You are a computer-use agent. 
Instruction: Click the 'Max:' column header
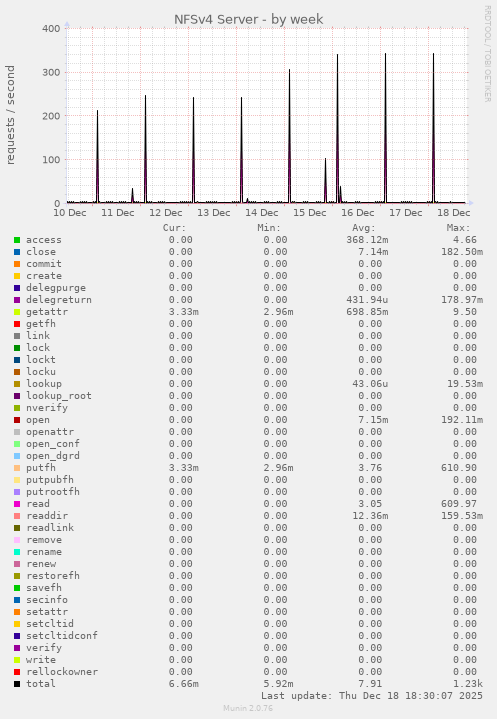pyautogui.click(x=459, y=228)
